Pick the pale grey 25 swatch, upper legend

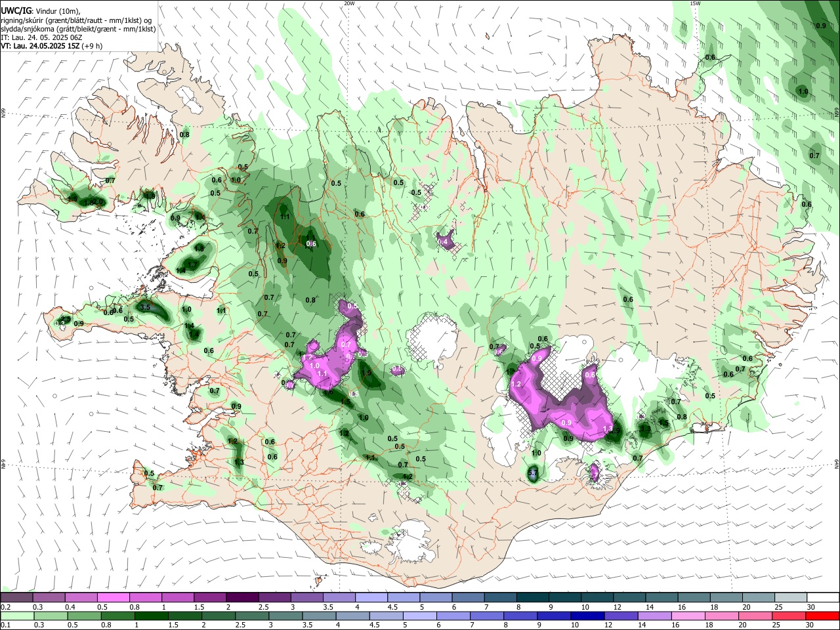[791, 597]
